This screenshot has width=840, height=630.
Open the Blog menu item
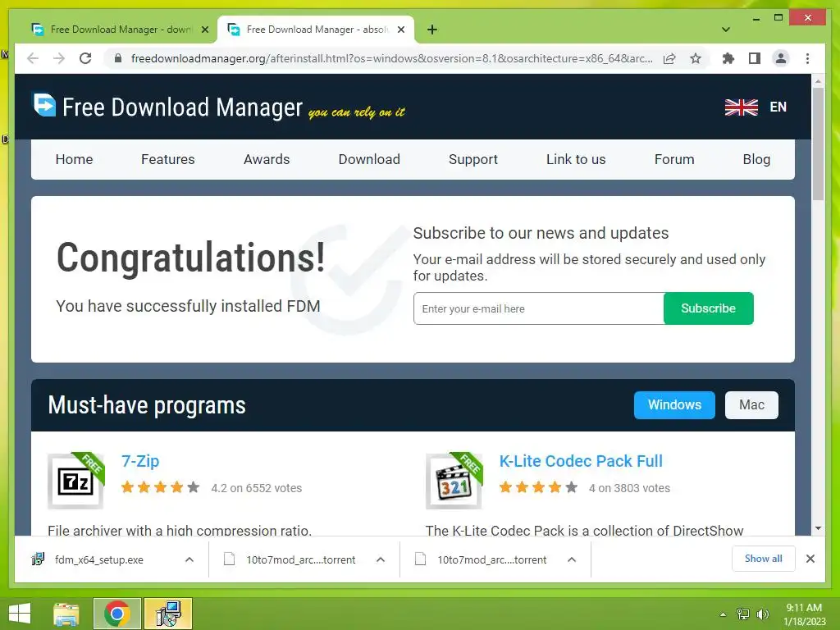[756, 159]
